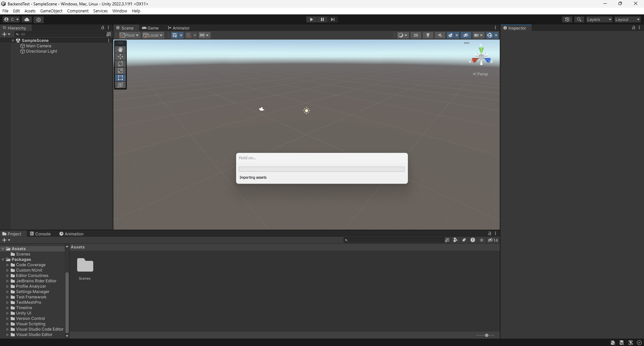This screenshot has width=644, height=346.
Task: Select the Move tool in scene toolbar
Action: tap(120, 57)
